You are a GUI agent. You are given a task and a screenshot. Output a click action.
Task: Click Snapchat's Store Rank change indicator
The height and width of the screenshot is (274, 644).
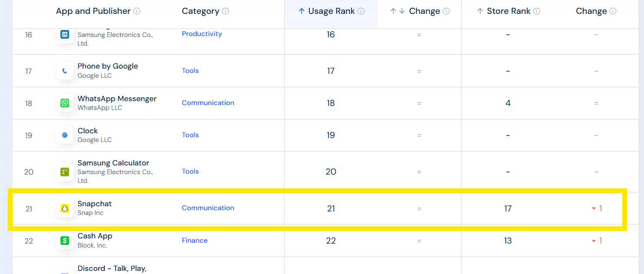(596, 208)
